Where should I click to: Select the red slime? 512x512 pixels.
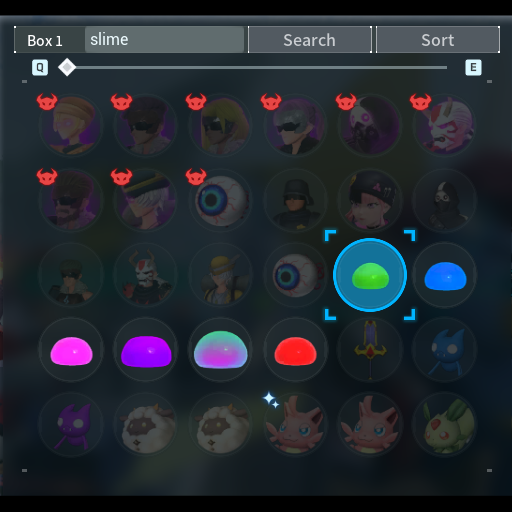(295, 350)
